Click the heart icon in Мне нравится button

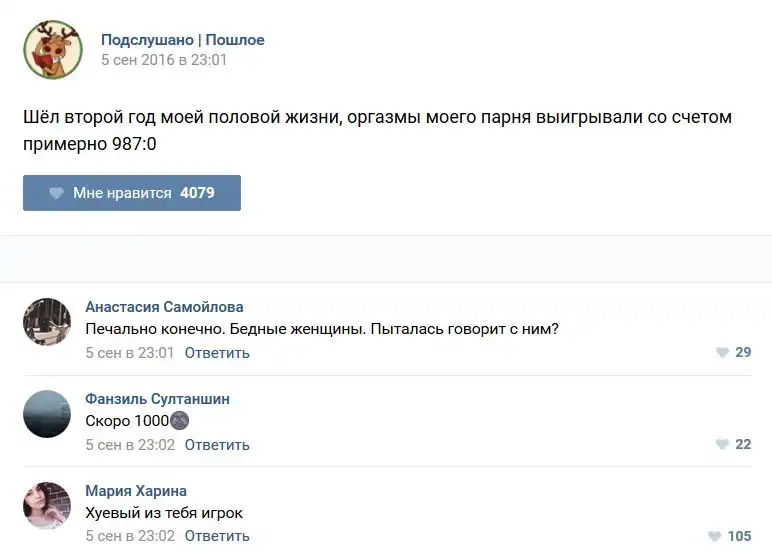[x=56, y=193]
